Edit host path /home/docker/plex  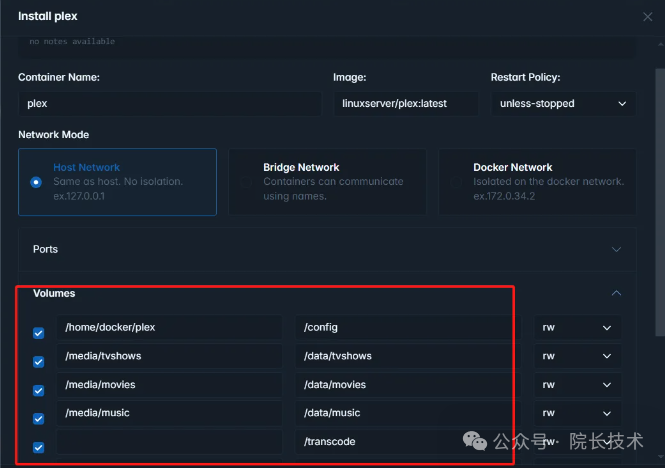click(169, 327)
